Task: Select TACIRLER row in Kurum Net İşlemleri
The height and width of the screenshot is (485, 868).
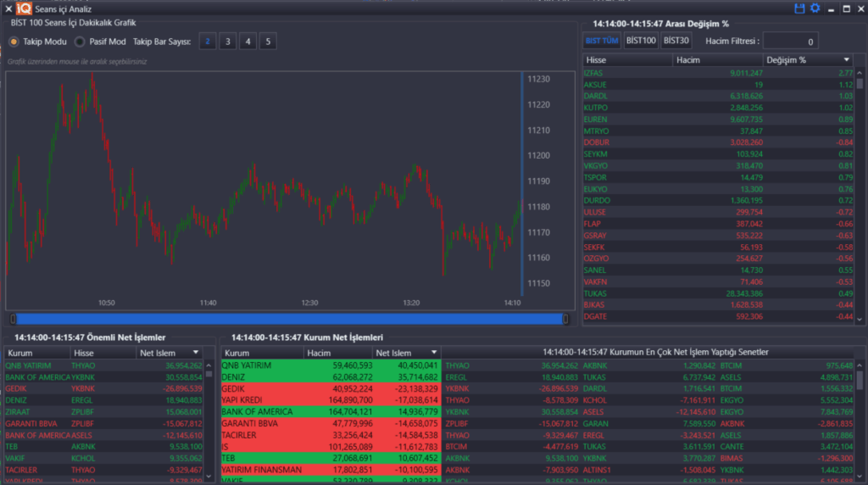Action: tap(331, 435)
